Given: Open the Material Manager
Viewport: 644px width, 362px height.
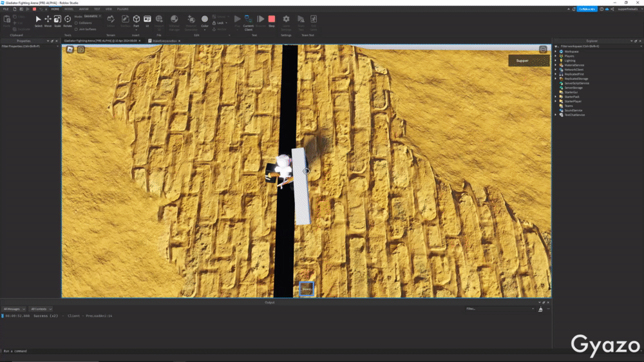Looking at the screenshot, I should click(174, 21).
